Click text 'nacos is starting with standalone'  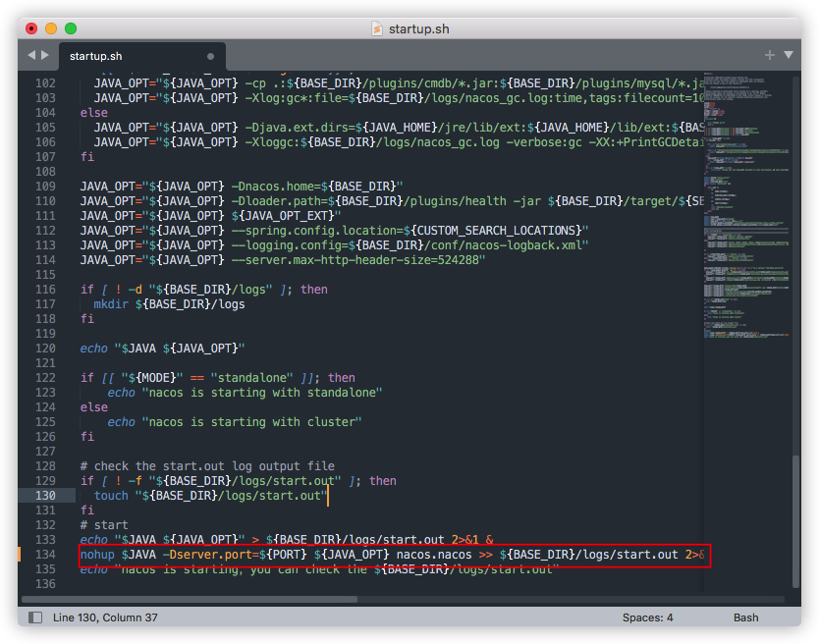point(262,393)
